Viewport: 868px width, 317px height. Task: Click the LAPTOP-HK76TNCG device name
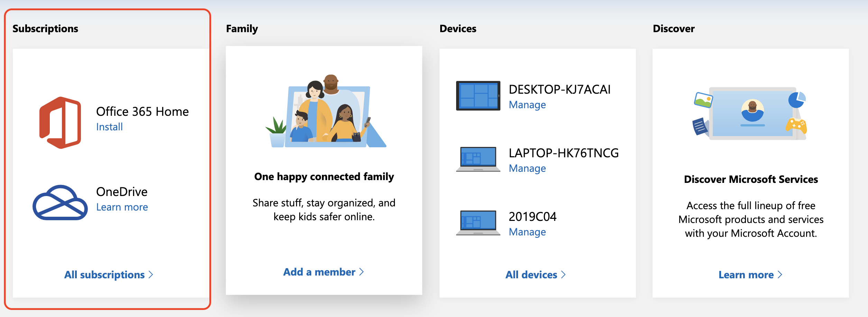(x=564, y=153)
